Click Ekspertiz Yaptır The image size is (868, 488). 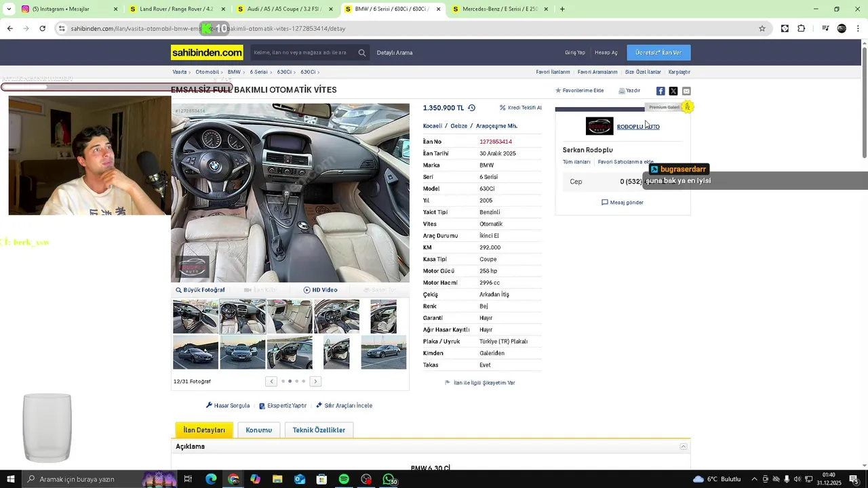pos(283,406)
